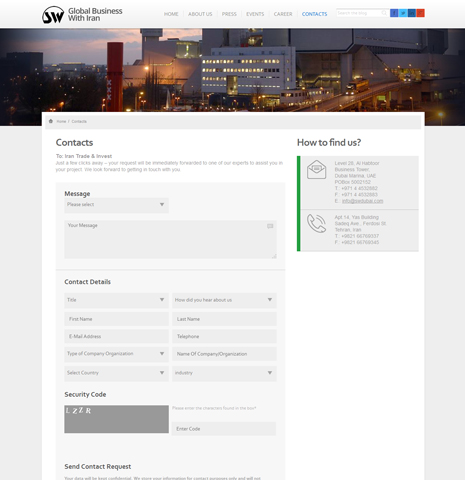
Task: Click the 'To: Iran Trade & Invest' text
Action: click(84, 156)
